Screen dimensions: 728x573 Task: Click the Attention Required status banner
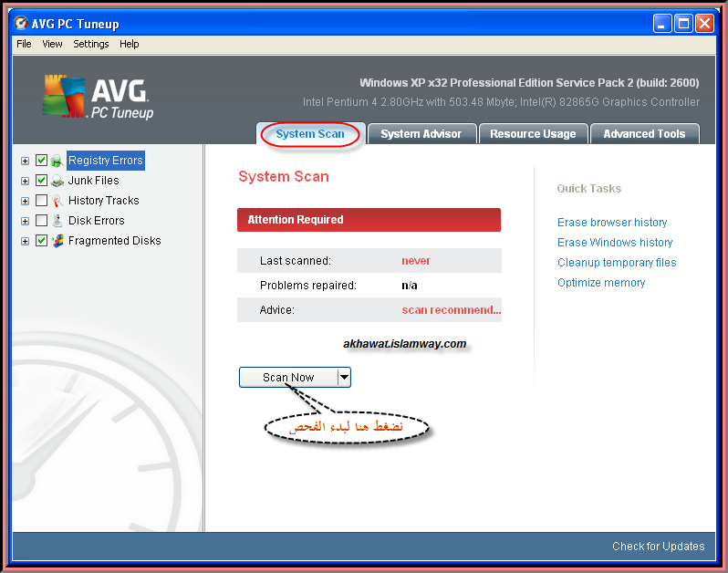369,220
